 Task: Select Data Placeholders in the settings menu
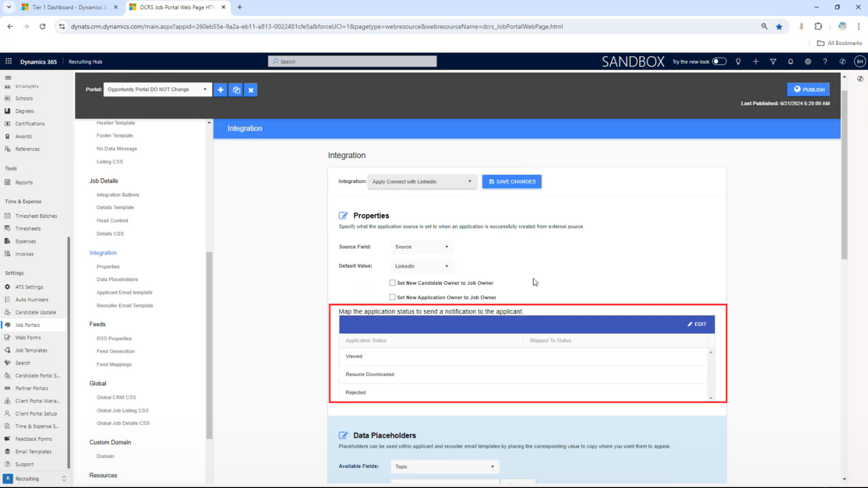point(117,280)
